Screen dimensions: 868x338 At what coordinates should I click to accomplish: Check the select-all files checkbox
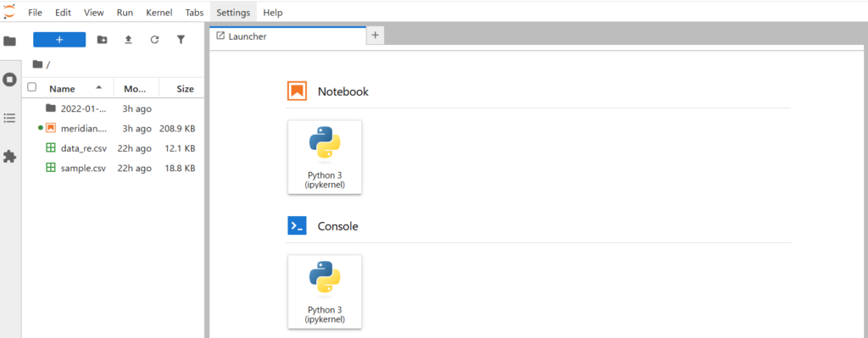(32, 87)
